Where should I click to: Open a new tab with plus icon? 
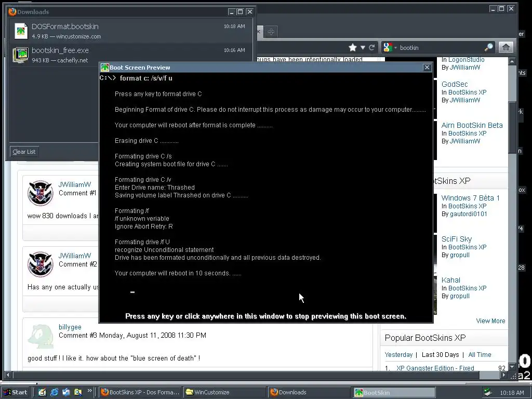(x=271, y=32)
